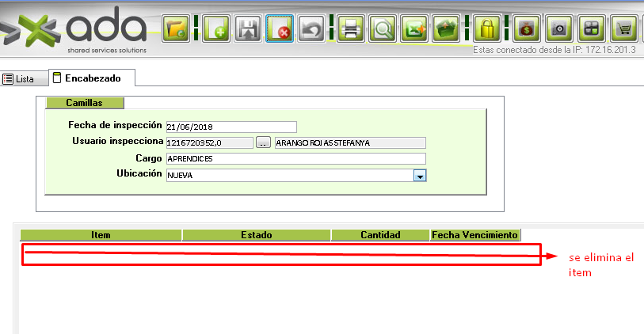Image resolution: width=644 pixels, height=334 pixels.
Task: Click the ARANGO ROJAS STEFANYA name field
Action: pos(350,142)
